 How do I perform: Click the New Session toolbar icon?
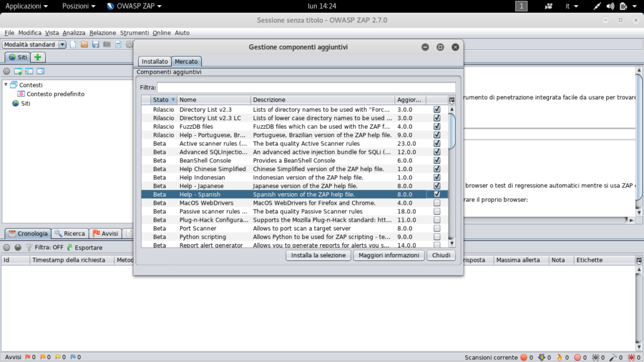pos(73,45)
